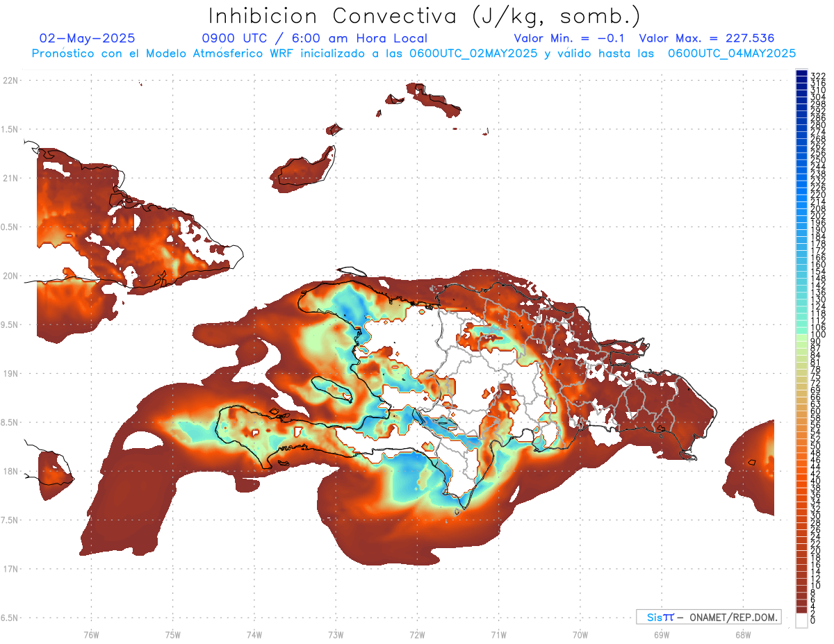Click "Pronóstico con el Modelo Atmósferico WRF" text

tap(163, 53)
